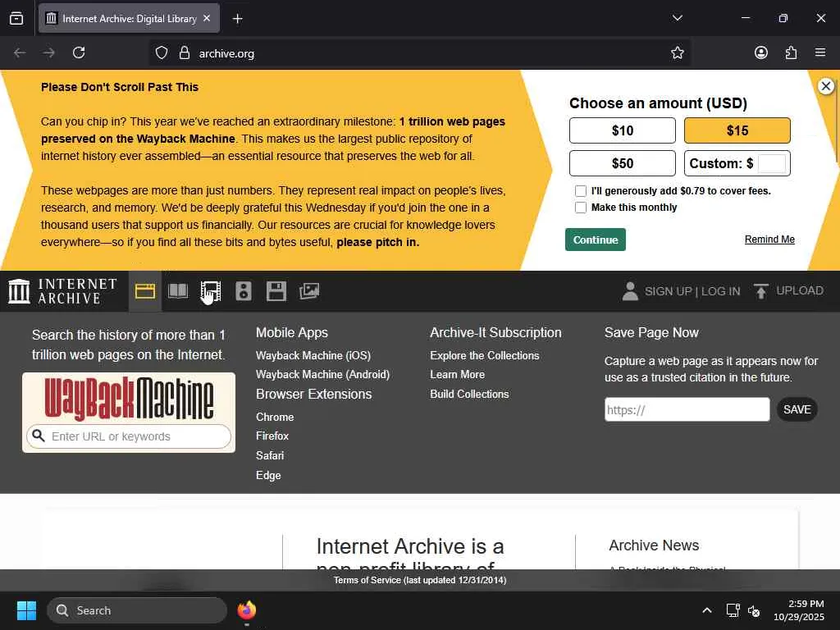Open the Video film icon
840x630 pixels.
point(211,291)
